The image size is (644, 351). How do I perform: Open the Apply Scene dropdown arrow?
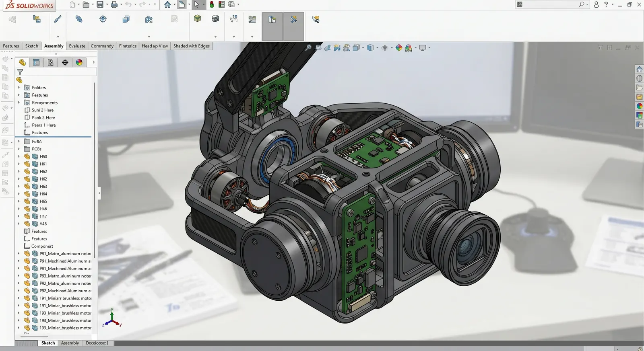pyautogui.click(x=415, y=48)
